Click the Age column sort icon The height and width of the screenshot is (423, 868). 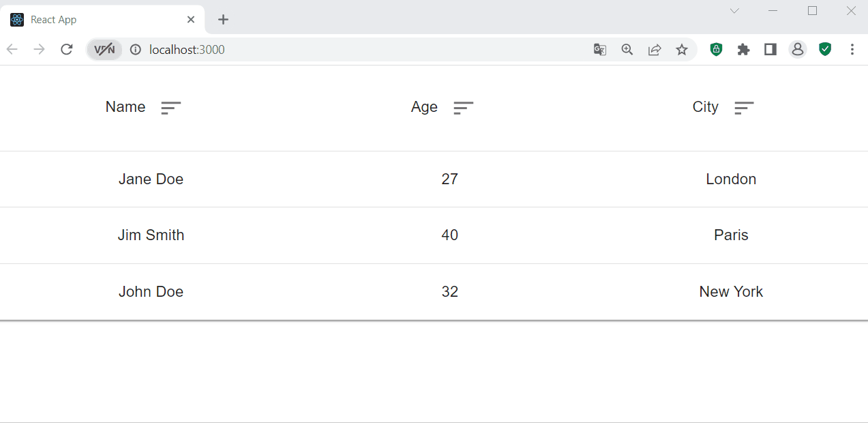point(464,108)
